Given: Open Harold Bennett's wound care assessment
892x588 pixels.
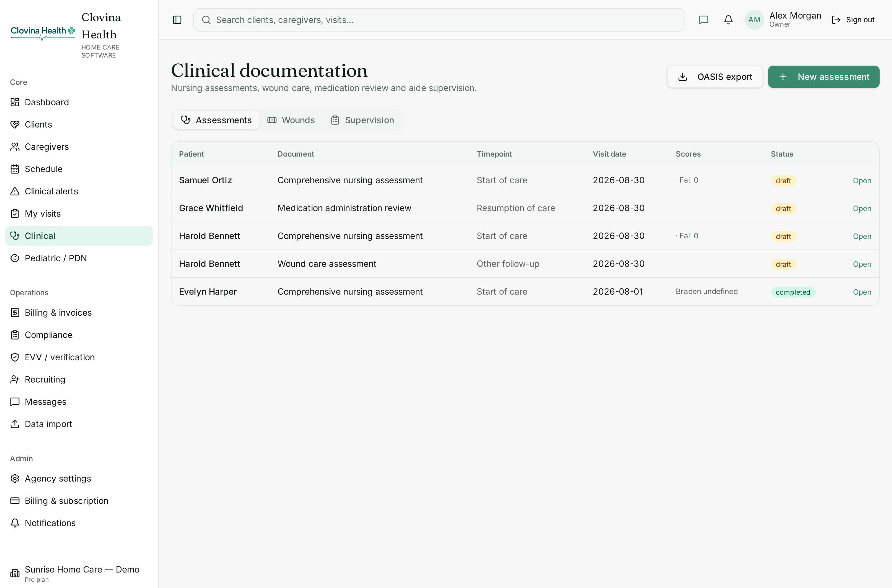Looking at the screenshot, I should tap(862, 264).
